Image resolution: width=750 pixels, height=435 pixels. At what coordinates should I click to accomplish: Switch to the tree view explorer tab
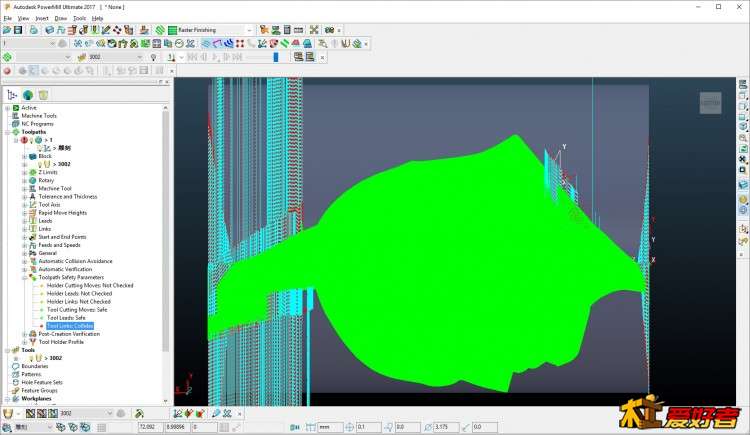(12, 95)
